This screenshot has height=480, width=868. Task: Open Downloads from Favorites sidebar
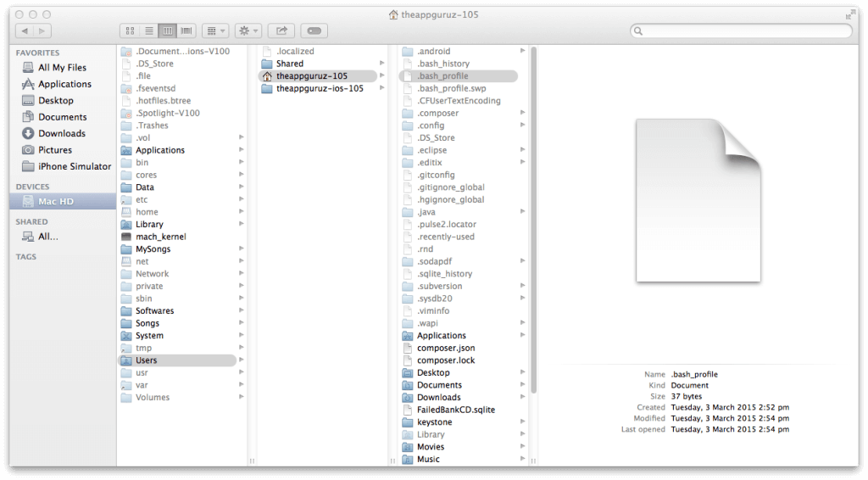53,133
